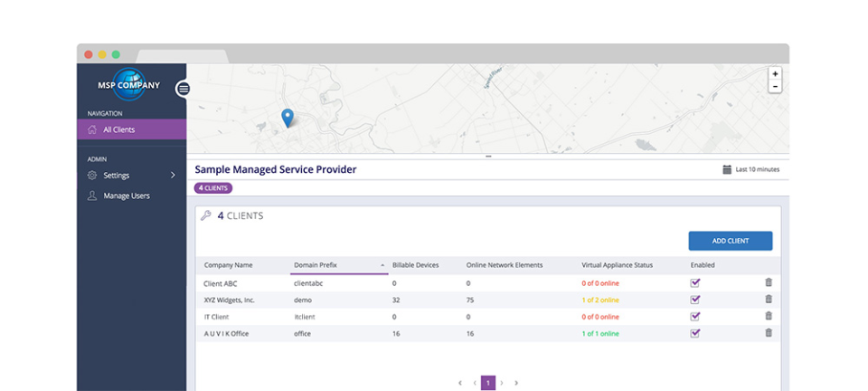Uncheck Enabled for Client ABC
The height and width of the screenshot is (391, 868).
point(695,282)
